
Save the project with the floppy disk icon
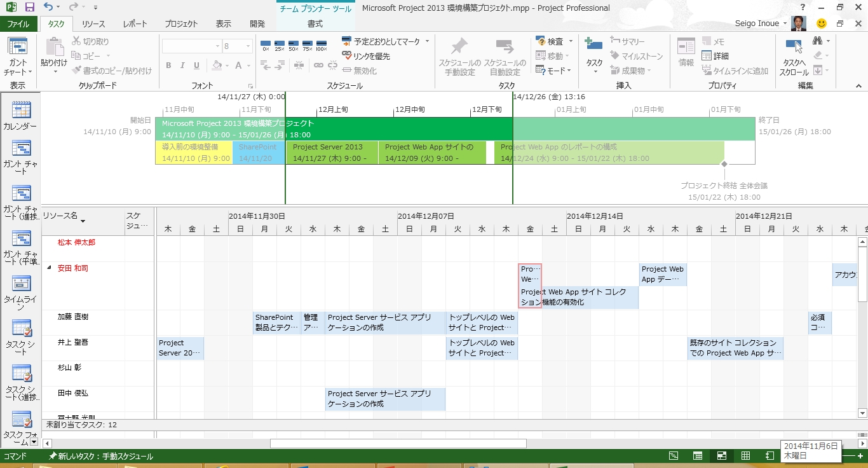point(30,8)
